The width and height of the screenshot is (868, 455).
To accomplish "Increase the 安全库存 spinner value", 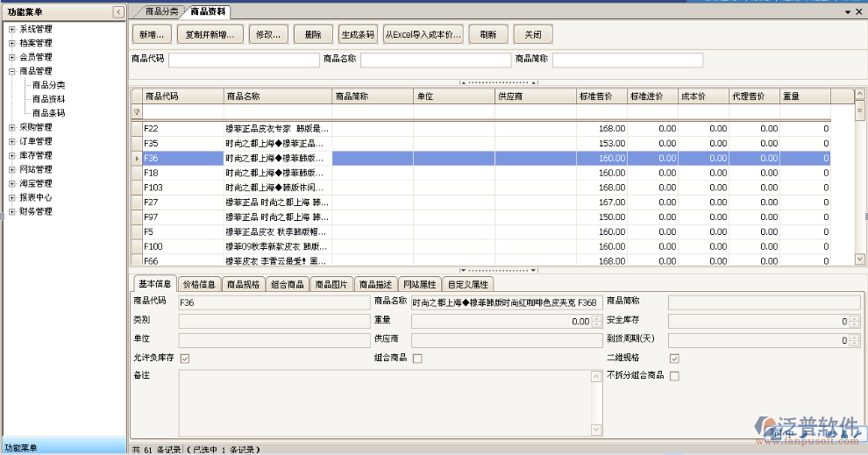I will point(857,318).
